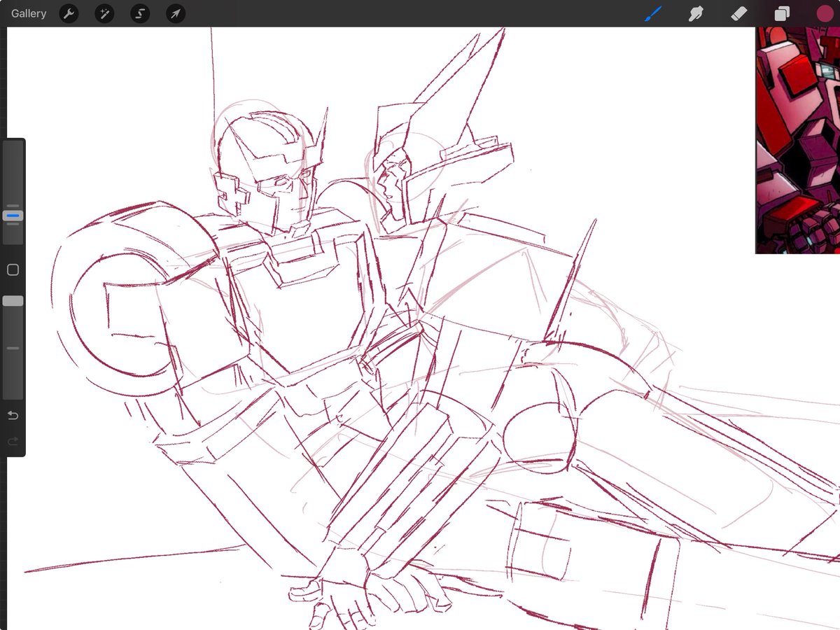Undo the last stroke

tap(12, 414)
